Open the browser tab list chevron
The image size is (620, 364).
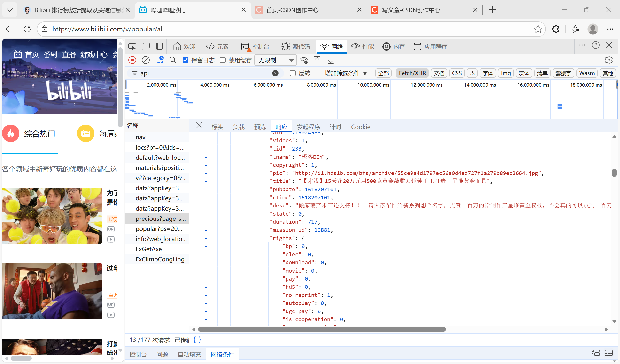click(10, 10)
